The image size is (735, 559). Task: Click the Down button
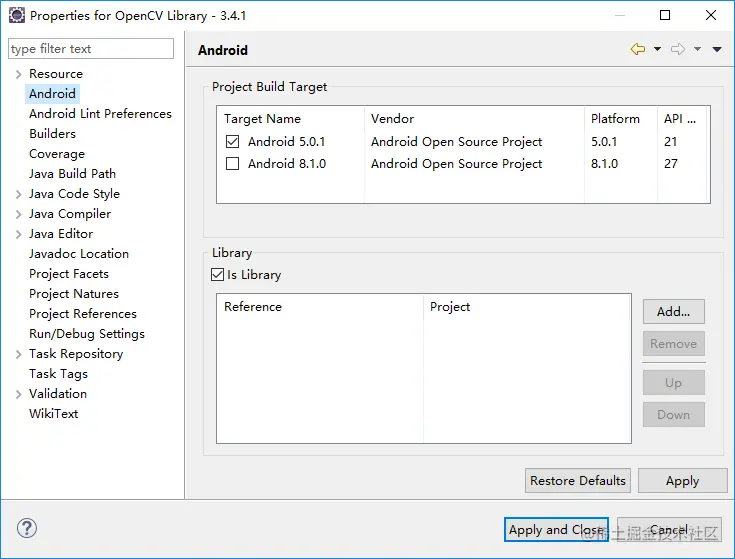(x=674, y=415)
